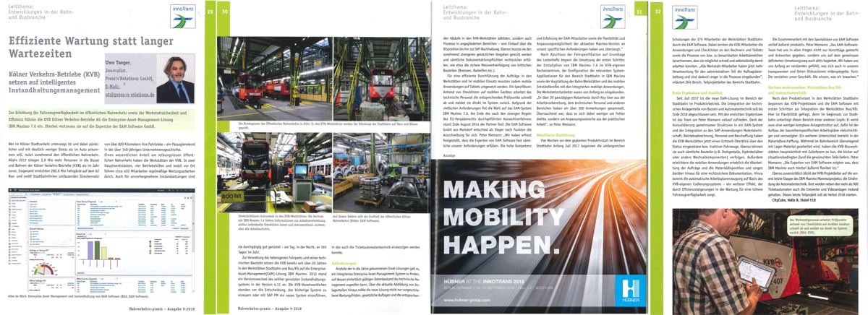868x315 pixels.
Task: Click the green page number 30 box
Action: [x=224, y=11]
